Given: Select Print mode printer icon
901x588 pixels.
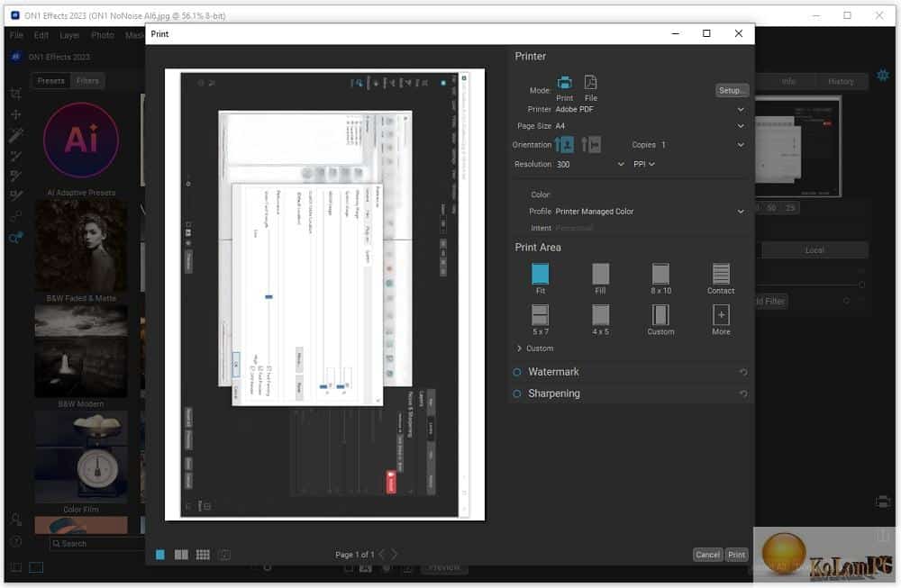Looking at the screenshot, I should tap(564, 83).
